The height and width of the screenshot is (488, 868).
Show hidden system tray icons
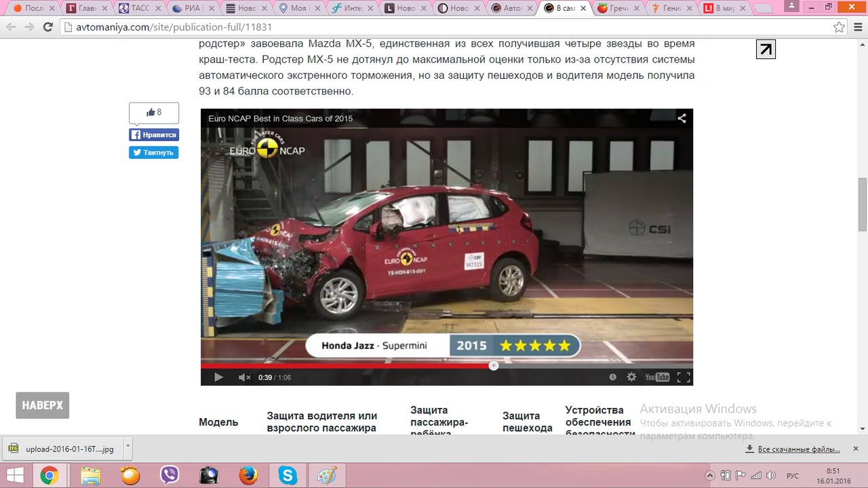pos(710,476)
